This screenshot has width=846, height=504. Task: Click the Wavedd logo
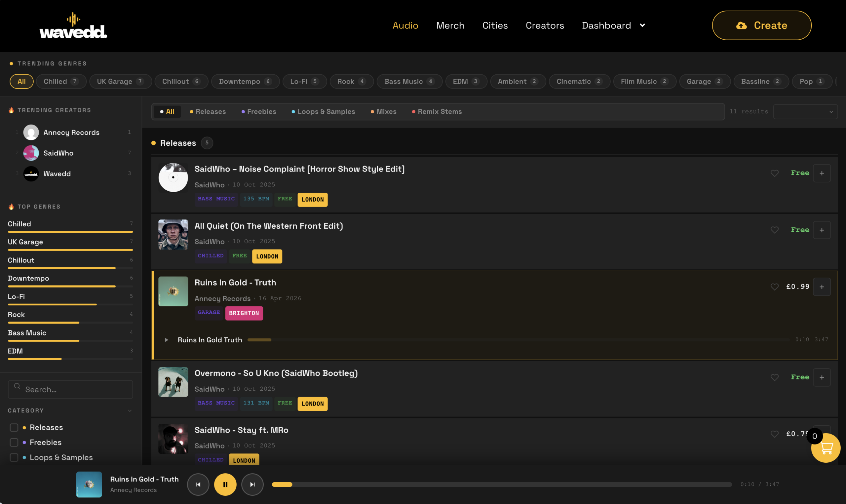pos(73,25)
